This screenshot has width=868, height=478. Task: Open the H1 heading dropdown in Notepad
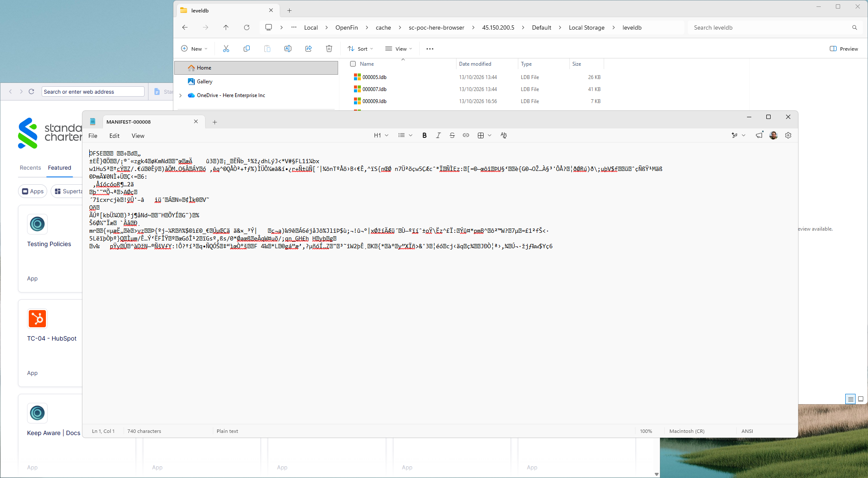(381, 135)
